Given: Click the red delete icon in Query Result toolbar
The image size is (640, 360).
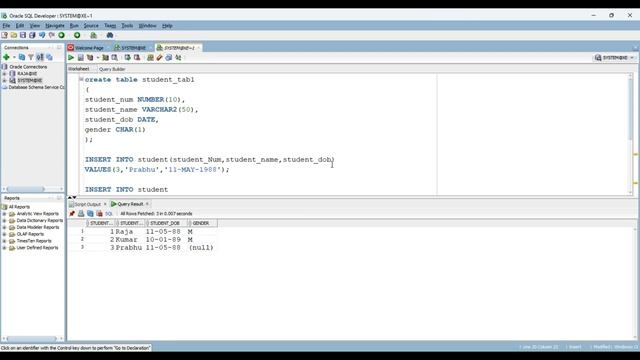Looking at the screenshot, I should pos(99,213).
